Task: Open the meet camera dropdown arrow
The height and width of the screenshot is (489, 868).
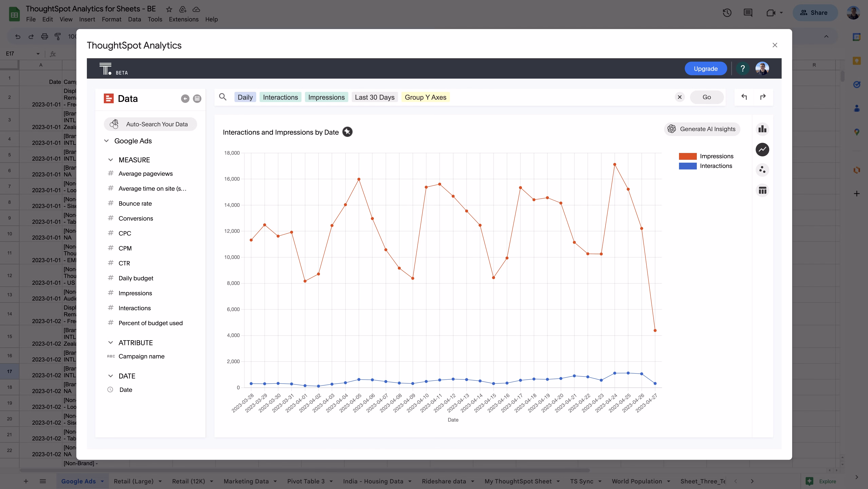Action: tap(781, 13)
